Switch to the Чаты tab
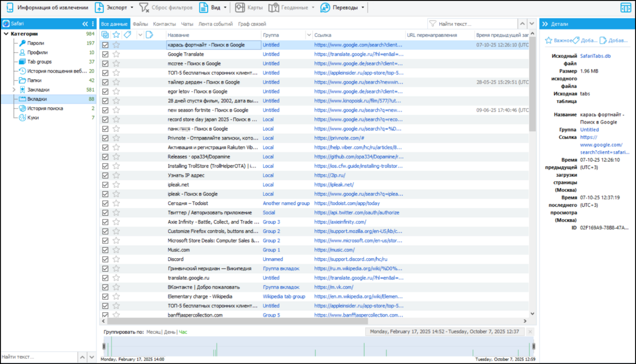Image resolution: width=636 pixels, height=364 pixels. pos(187,24)
